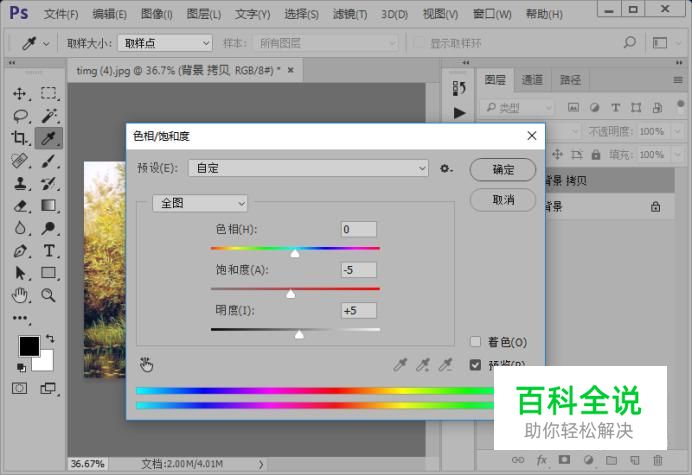Open the opacity 100% dropdown arrow
692x475 pixels.
click(677, 132)
